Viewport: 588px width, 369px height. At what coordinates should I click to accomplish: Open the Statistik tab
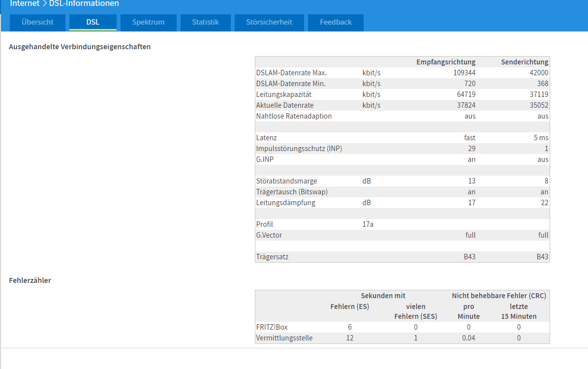pyautogui.click(x=206, y=22)
